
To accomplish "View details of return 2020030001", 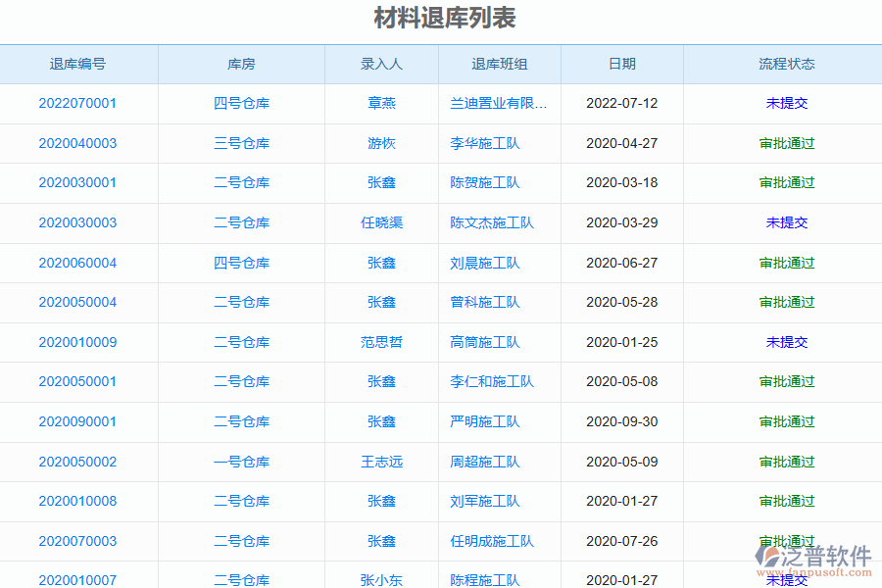I will pyautogui.click(x=79, y=182).
